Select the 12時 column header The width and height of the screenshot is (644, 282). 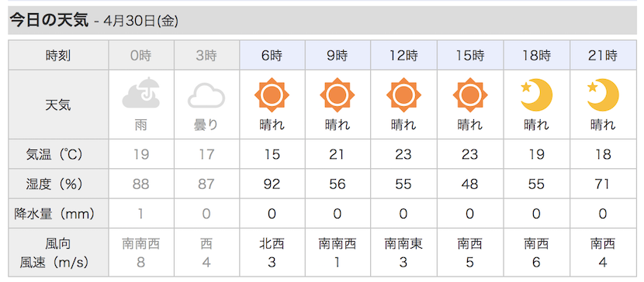pos(403,55)
